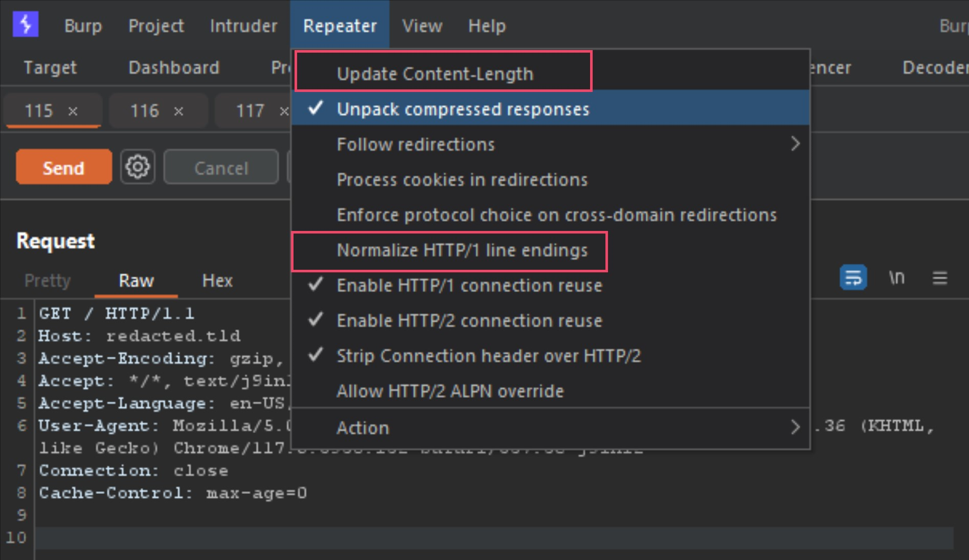Switch to the Target tab
The image size is (969, 560).
[x=50, y=67]
